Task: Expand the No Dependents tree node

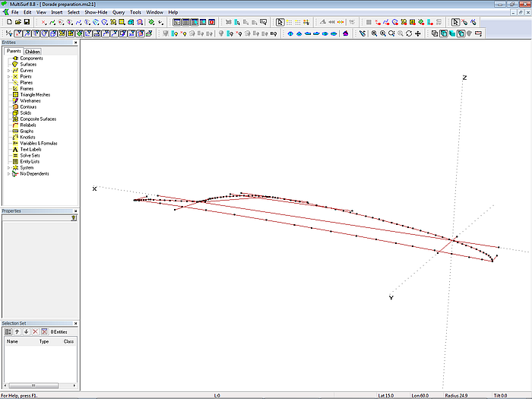Action: point(8,174)
